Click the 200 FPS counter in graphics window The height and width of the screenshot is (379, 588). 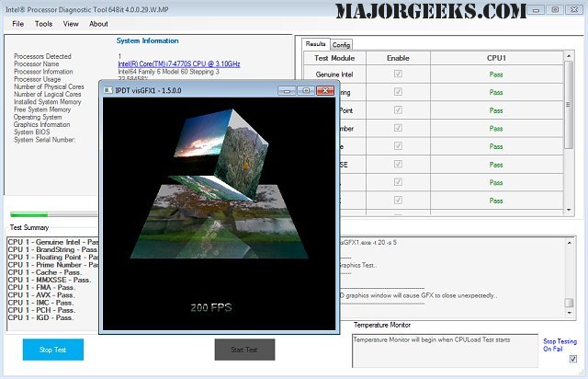point(211,307)
